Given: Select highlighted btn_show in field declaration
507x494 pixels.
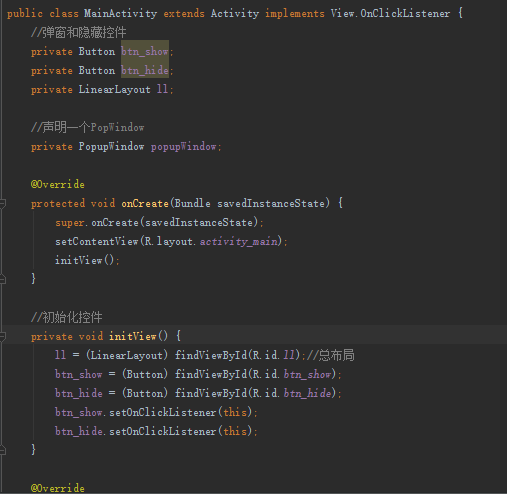Looking at the screenshot, I should tap(145, 52).
